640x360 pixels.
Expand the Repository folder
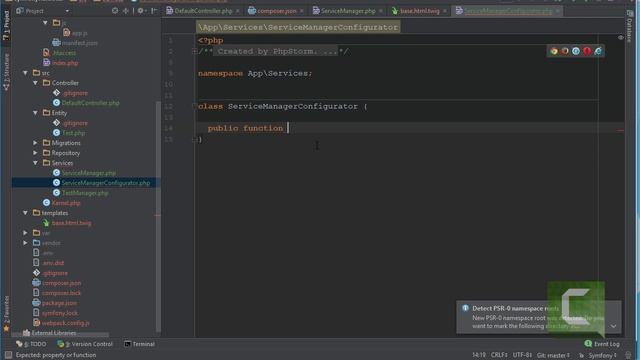click(36, 153)
